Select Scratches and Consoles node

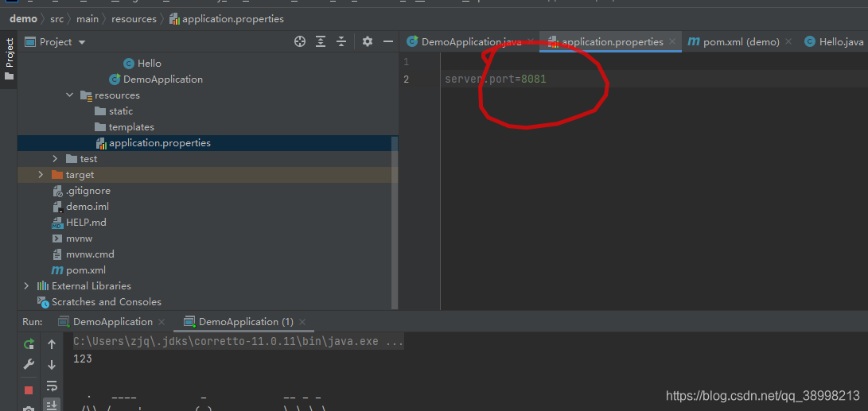coord(99,302)
